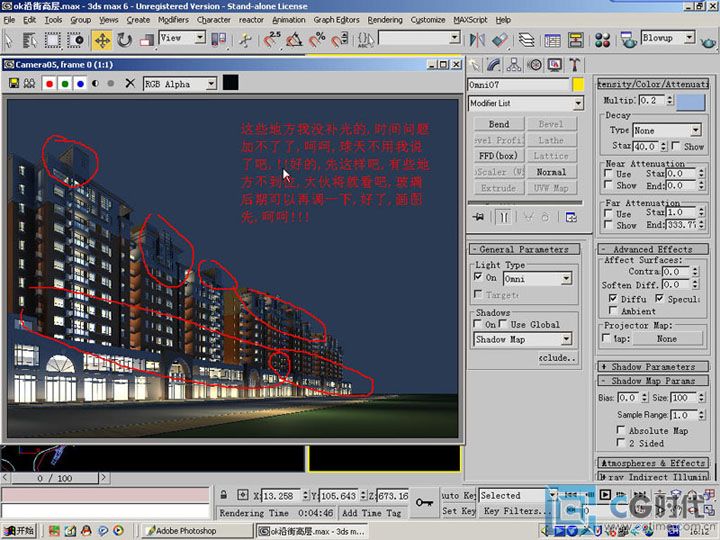The image size is (720, 540).
Task: Open the Modifier List dropdown
Action: pos(578,103)
